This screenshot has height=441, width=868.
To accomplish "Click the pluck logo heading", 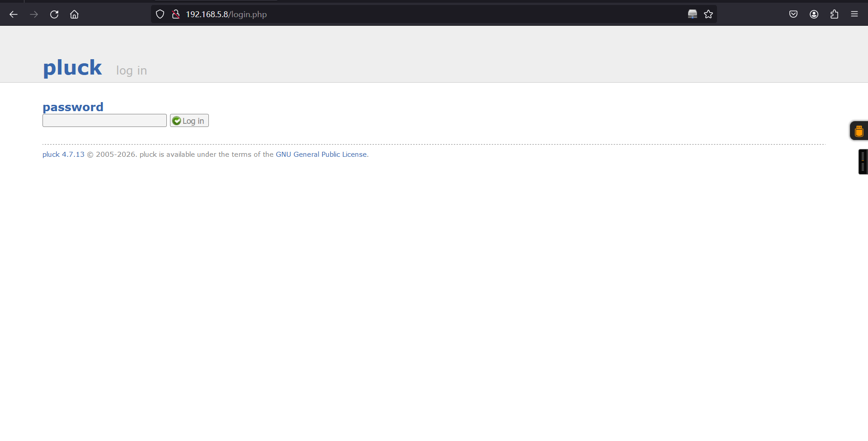I will (72, 68).
